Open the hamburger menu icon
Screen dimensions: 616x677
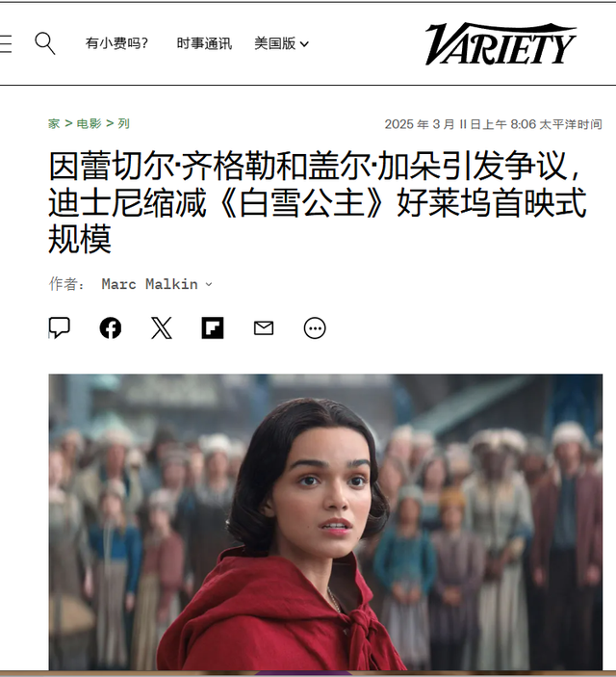click(6, 43)
